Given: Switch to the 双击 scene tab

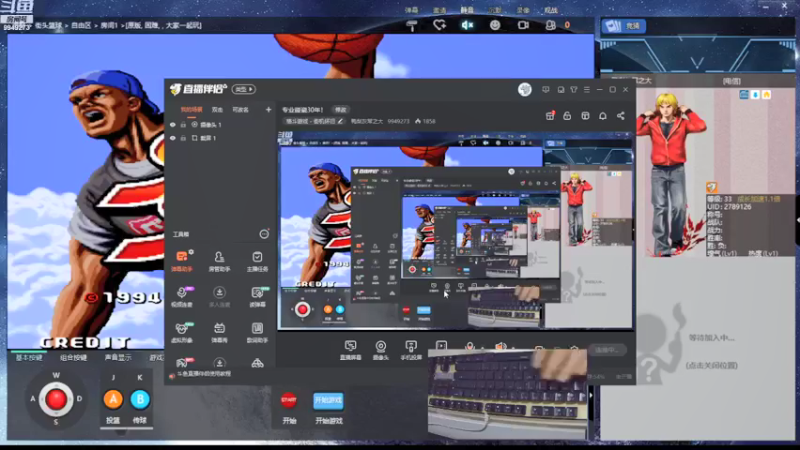Looking at the screenshot, I should [x=217, y=110].
